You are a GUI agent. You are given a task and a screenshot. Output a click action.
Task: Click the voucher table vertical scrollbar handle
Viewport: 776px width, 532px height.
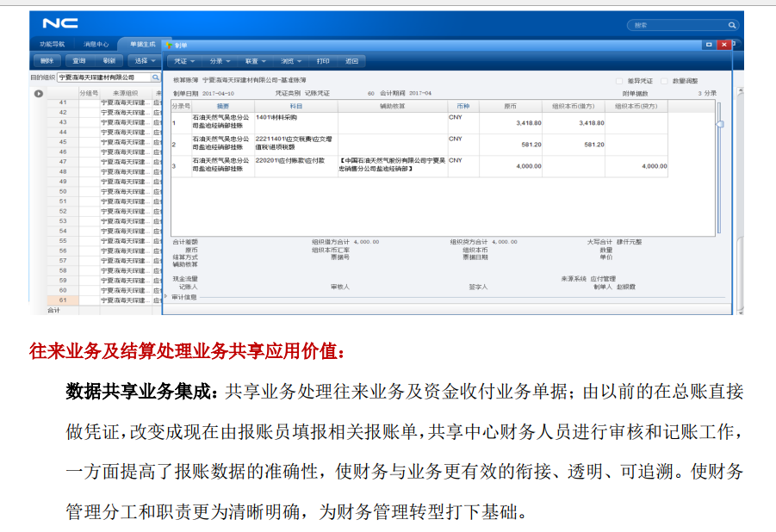pyautogui.click(x=720, y=124)
